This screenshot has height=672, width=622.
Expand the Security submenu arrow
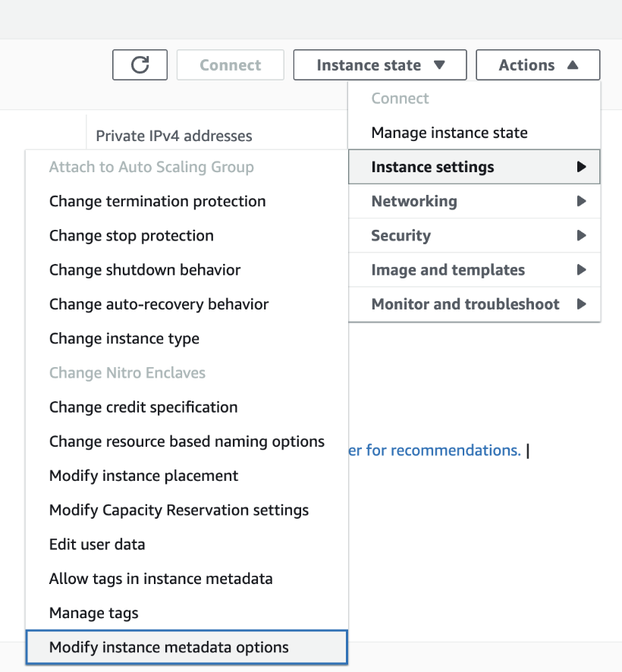[x=583, y=235]
